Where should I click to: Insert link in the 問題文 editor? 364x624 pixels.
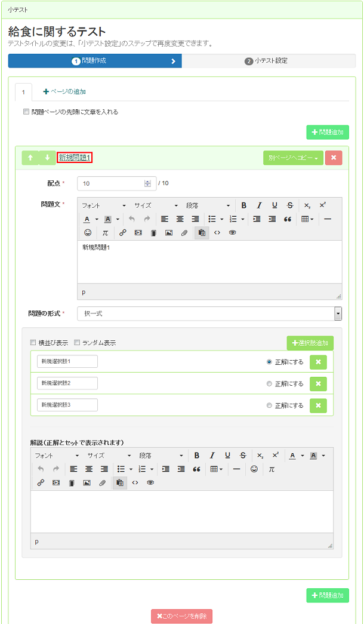(122, 233)
